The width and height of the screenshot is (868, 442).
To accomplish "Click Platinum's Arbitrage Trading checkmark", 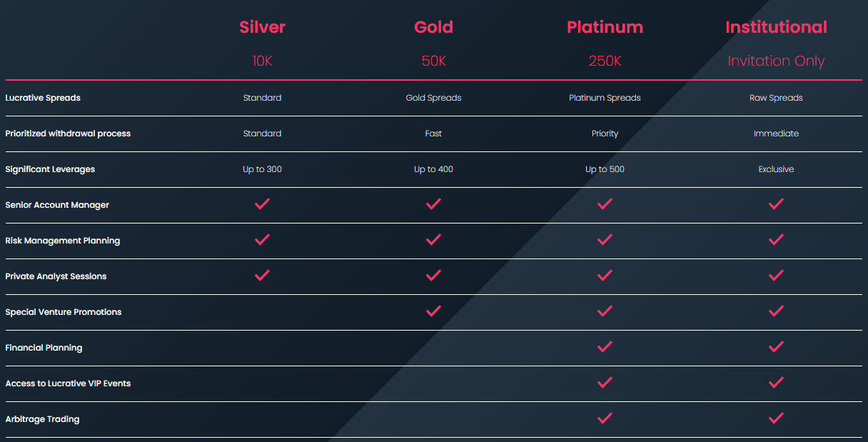I will 605,418.
